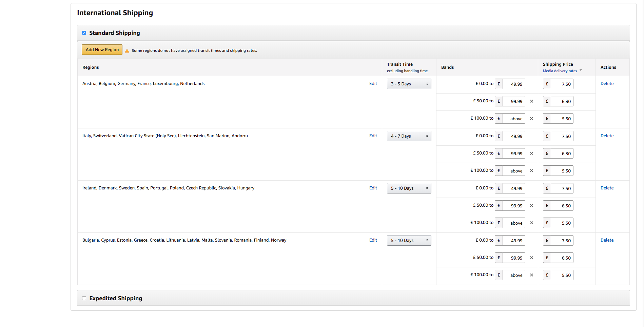
Task: Click the Add New Region button
Action: (102, 50)
